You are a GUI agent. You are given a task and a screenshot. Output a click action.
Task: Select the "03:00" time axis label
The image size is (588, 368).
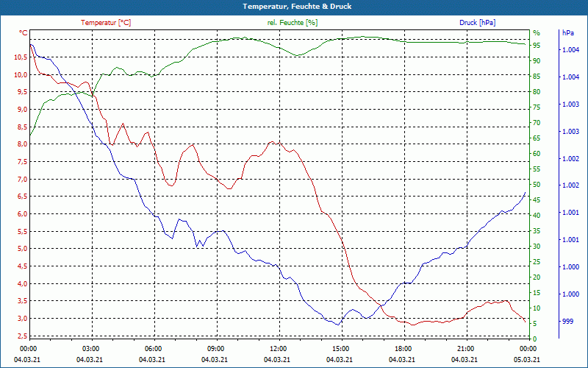click(x=92, y=349)
